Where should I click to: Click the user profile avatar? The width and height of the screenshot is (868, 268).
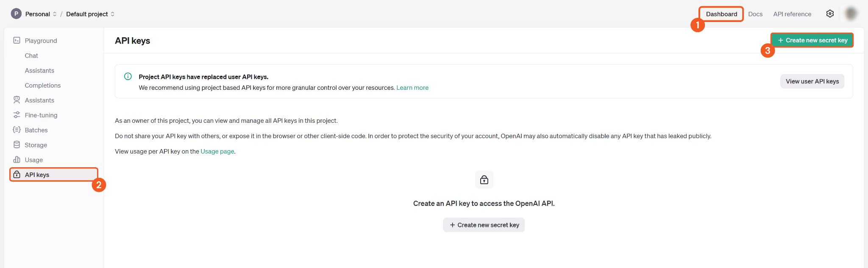(851, 14)
